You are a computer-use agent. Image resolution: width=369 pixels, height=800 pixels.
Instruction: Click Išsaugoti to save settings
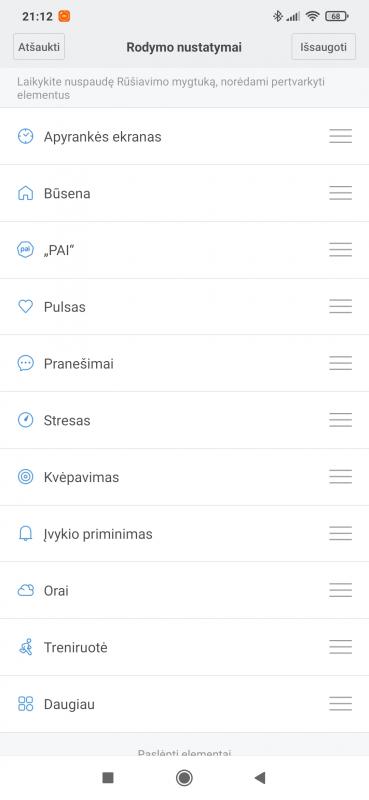323,47
